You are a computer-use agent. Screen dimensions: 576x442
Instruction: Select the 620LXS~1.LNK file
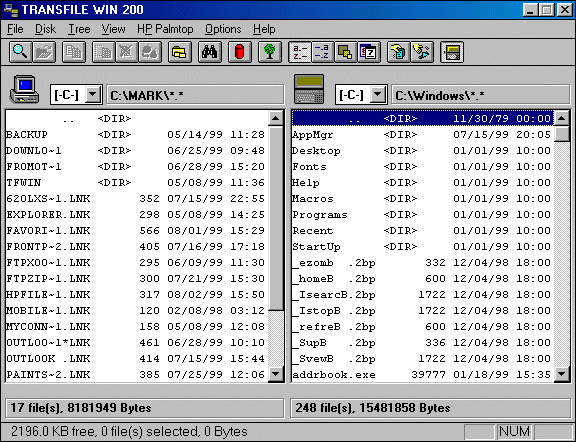(x=136, y=198)
